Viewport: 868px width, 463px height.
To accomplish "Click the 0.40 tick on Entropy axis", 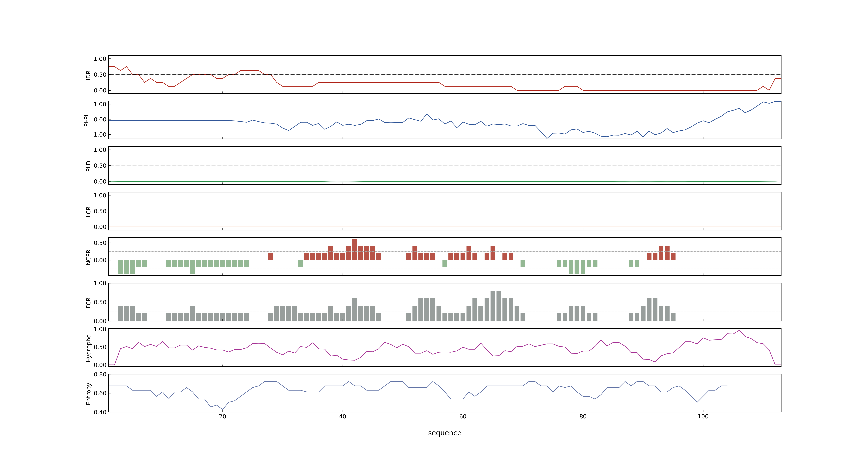I will pos(100,412).
